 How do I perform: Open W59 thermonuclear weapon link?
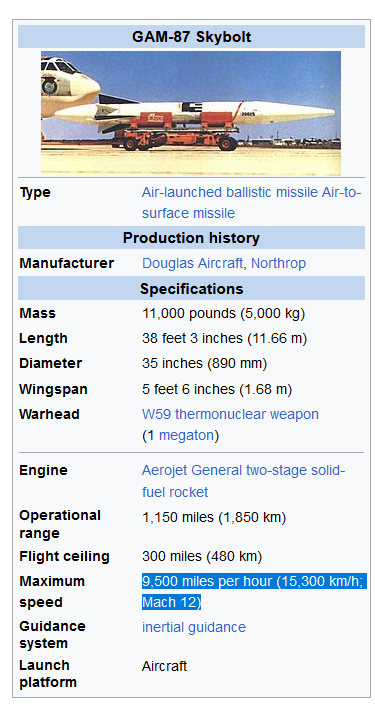tap(230, 414)
